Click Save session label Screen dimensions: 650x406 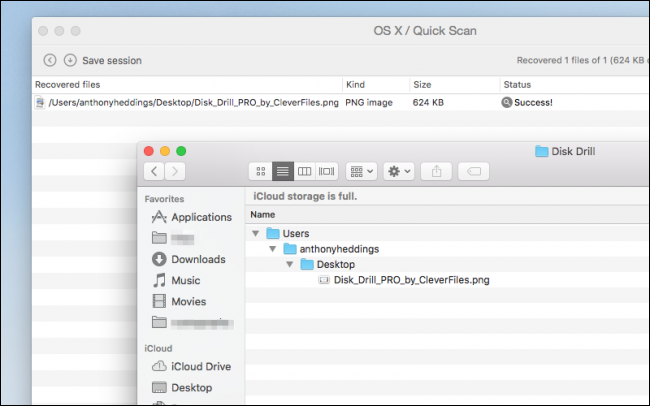point(112,61)
